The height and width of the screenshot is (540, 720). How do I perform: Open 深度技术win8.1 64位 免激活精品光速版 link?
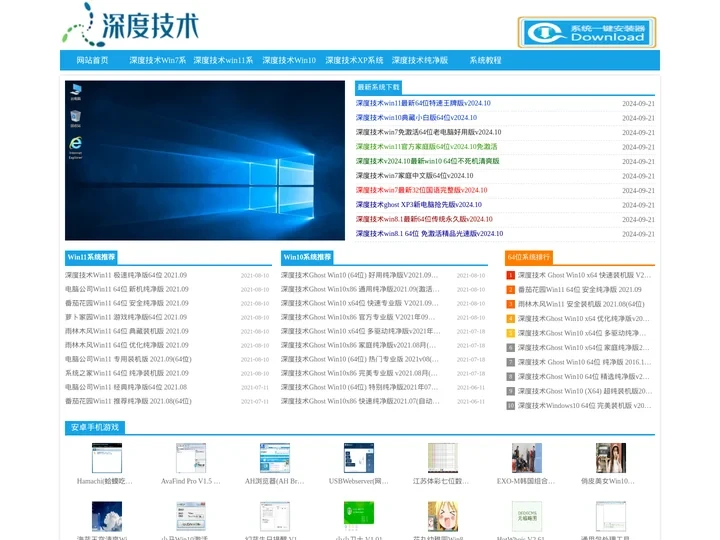coord(429,234)
